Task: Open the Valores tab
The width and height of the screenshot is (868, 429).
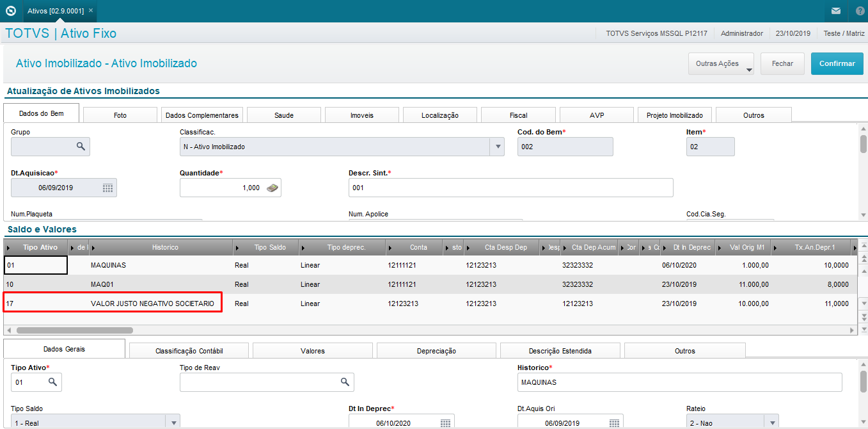Action: (x=313, y=351)
